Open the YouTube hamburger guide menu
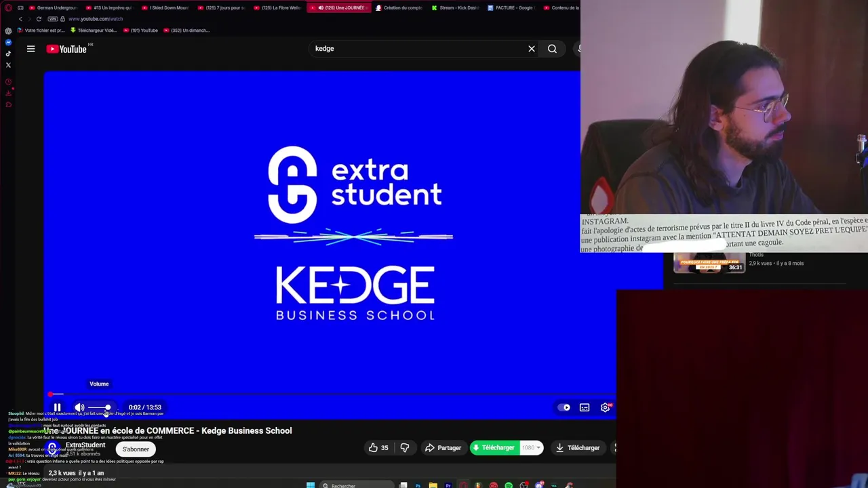This screenshot has width=868, height=488. [x=31, y=49]
